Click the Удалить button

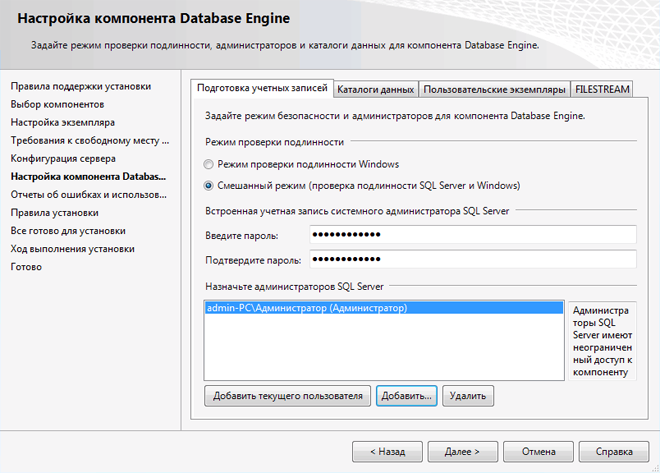468,396
